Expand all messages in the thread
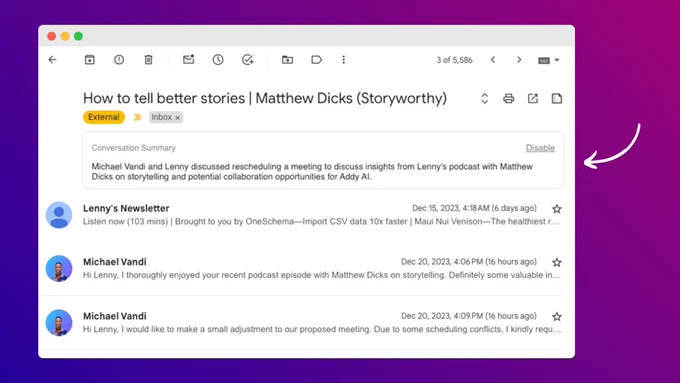Viewport: 680px width, 383px height. point(484,98)
